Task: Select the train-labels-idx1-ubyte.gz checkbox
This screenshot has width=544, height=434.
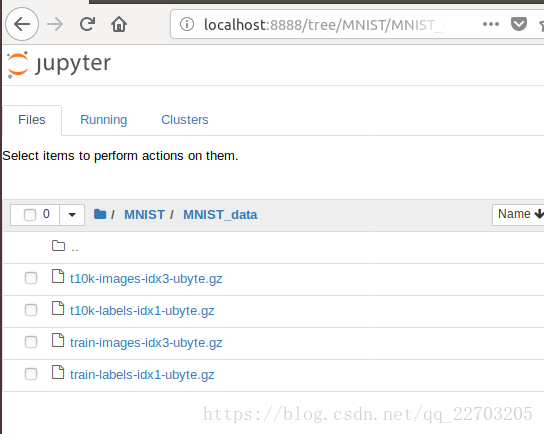Action: point(31,374)
